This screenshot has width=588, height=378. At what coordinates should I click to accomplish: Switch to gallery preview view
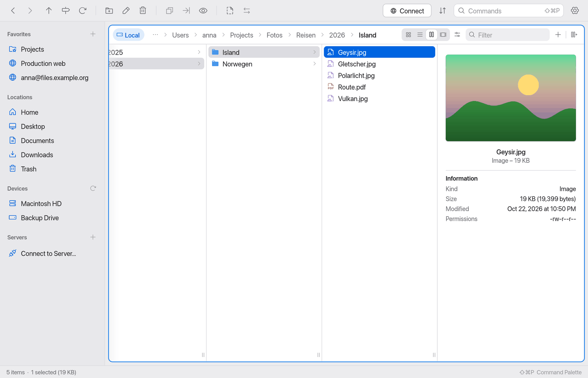(x=443, y=35)
